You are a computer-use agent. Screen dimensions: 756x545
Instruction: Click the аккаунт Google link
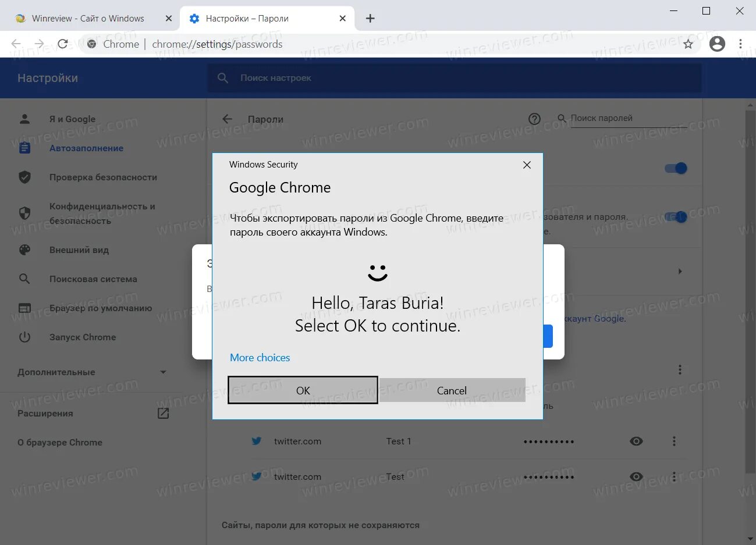tap(594, 319)
